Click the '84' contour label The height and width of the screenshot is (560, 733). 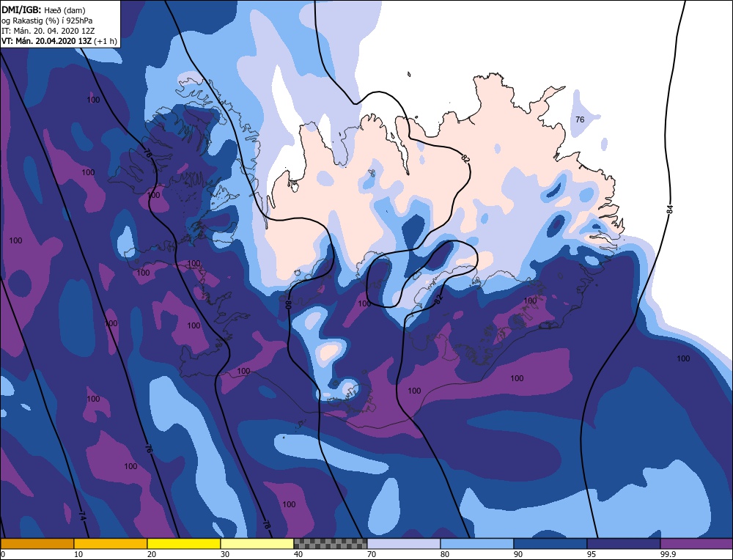(669, 210)
